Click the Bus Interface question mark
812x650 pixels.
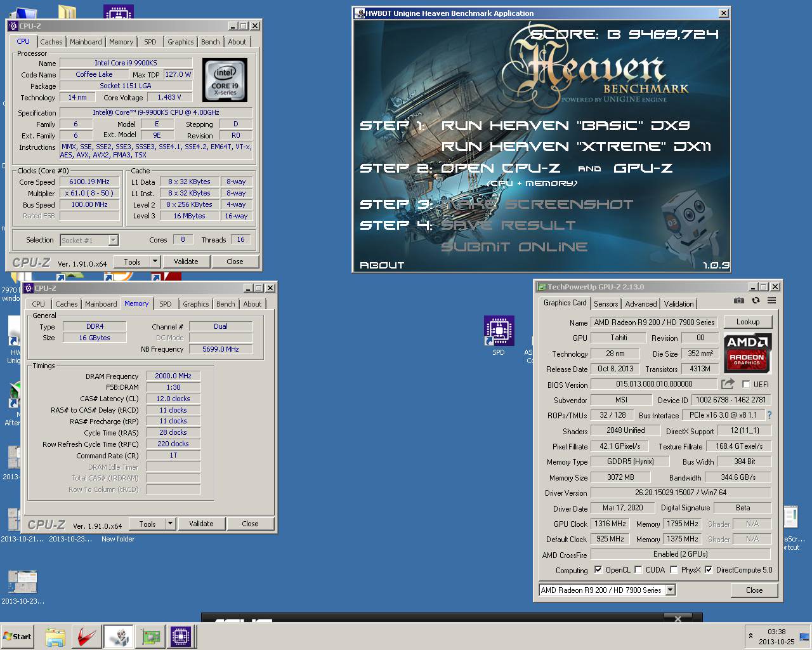[769, 415]
